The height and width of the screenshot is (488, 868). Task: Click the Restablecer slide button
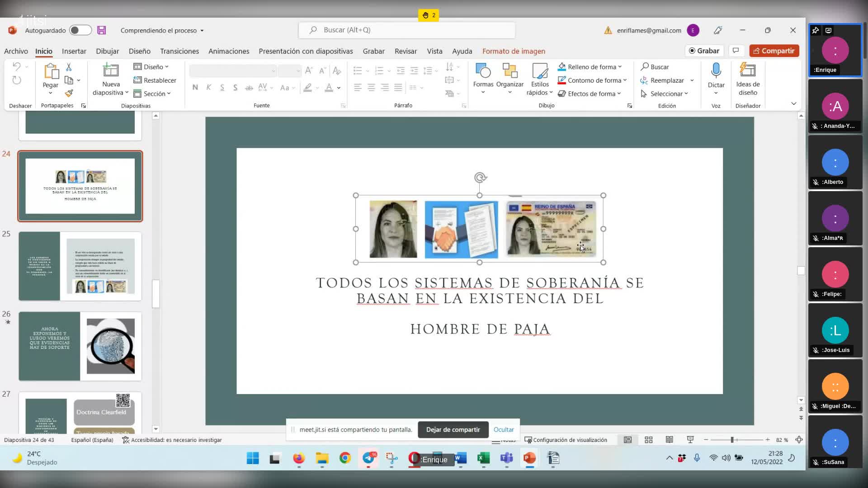click(155, 80)
